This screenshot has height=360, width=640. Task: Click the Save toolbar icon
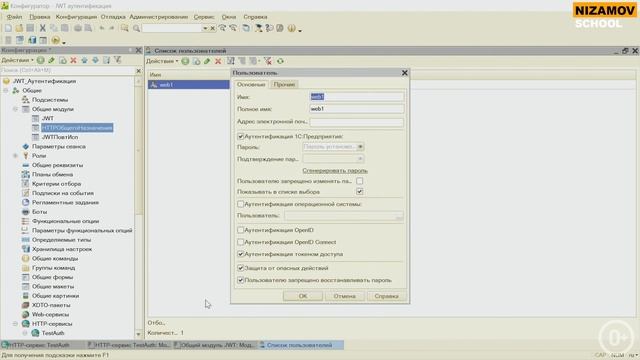30,28
